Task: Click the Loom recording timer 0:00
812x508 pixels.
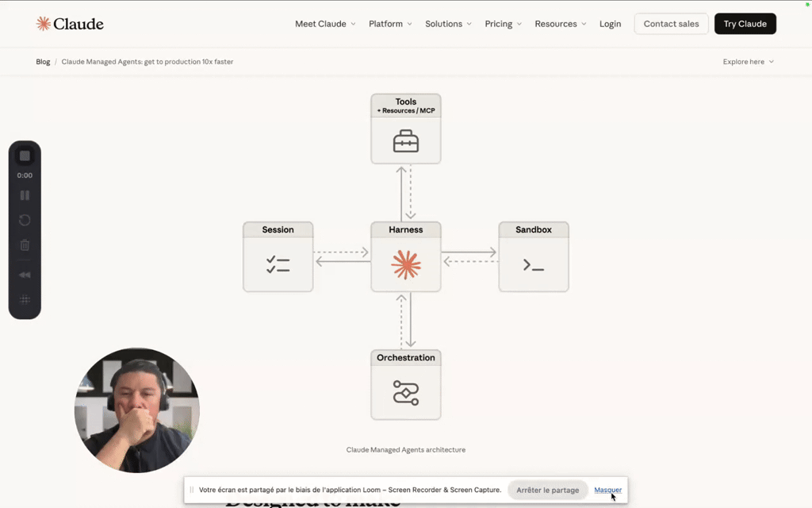Action: click(25, 175)
